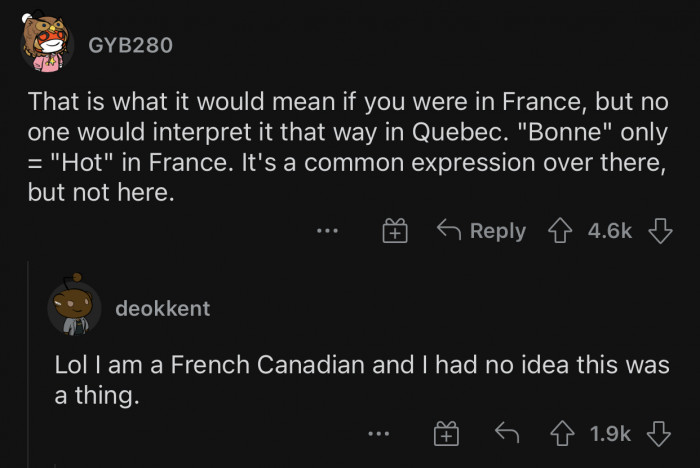This screenshot has height=468, width=700.
Task: Click GYB280's owl-hat avatar
Action: [46, 43]
